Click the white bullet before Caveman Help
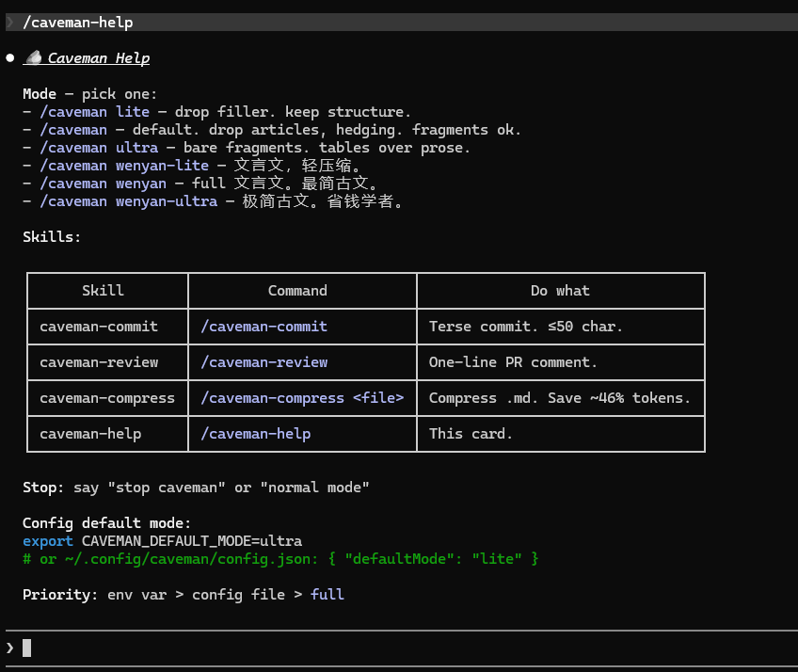The height and width of the screenshot is (672, 798). (10, 58)
